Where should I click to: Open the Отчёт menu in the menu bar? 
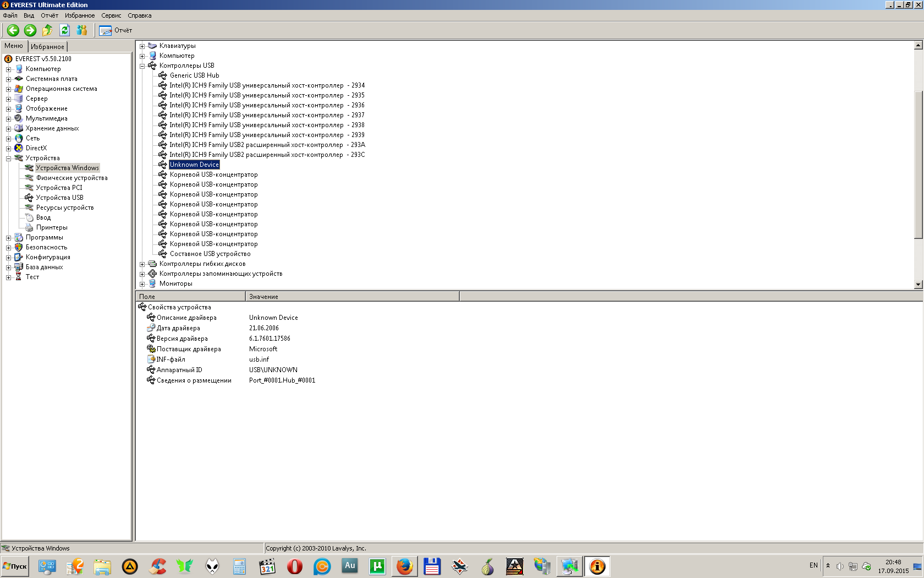pyautogui.click(x=50, y=15)
